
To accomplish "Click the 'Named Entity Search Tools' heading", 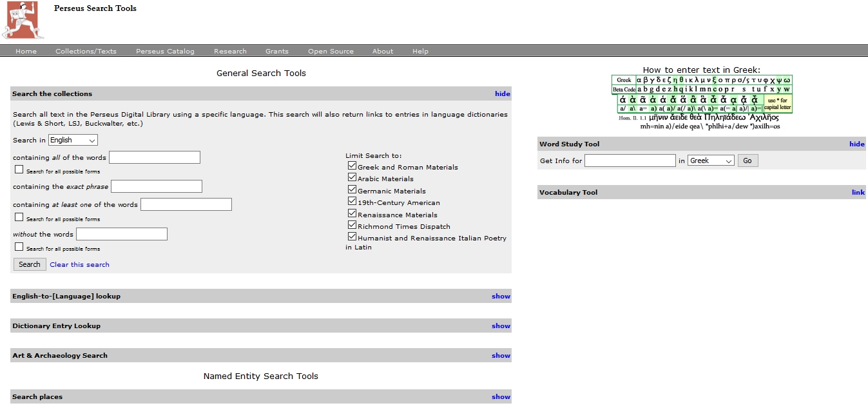I will pos(261,376).
